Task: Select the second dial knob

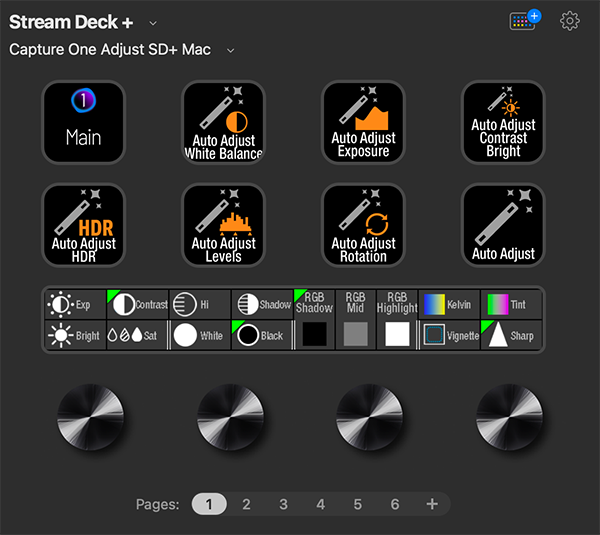Action: pyautogui.click(x=230, y=417)
